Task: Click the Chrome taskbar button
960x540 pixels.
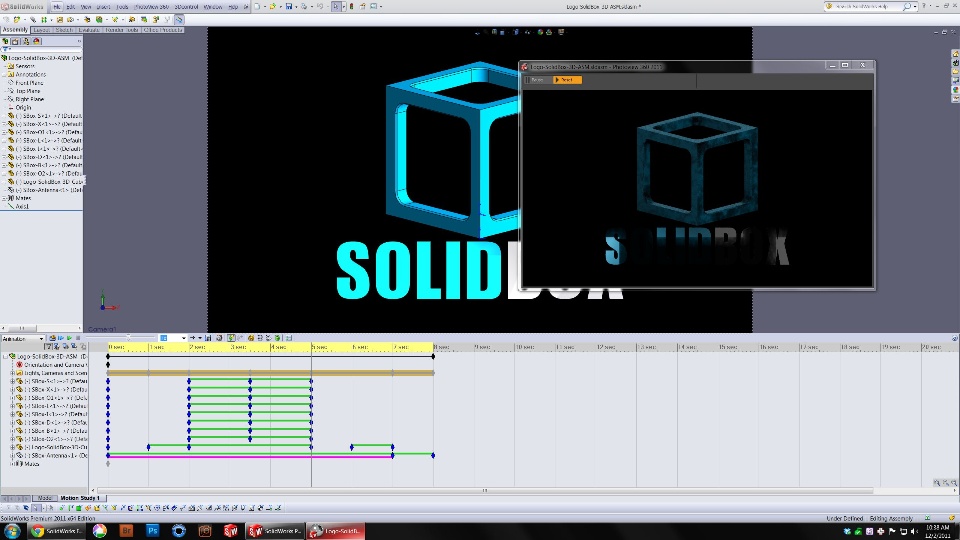Action: 58,531
